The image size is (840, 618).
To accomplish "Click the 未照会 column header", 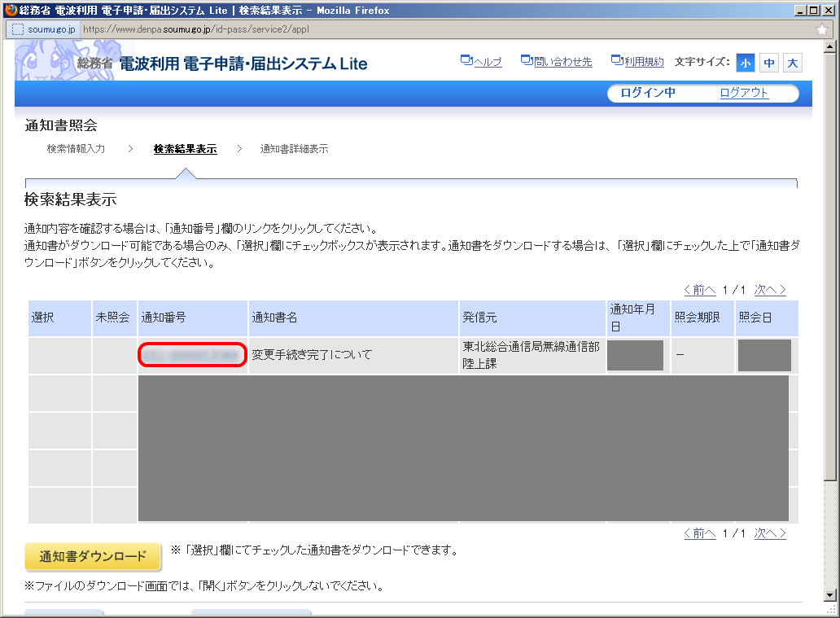I will [x=115, y=318].
